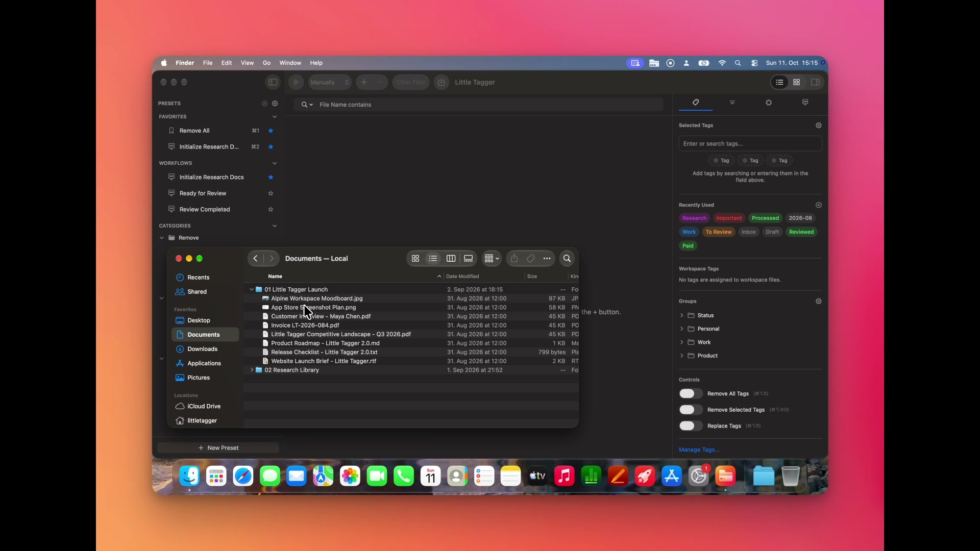Select the purple Research tag
Viewport: 980px width, 551px height.
(694, 218)
